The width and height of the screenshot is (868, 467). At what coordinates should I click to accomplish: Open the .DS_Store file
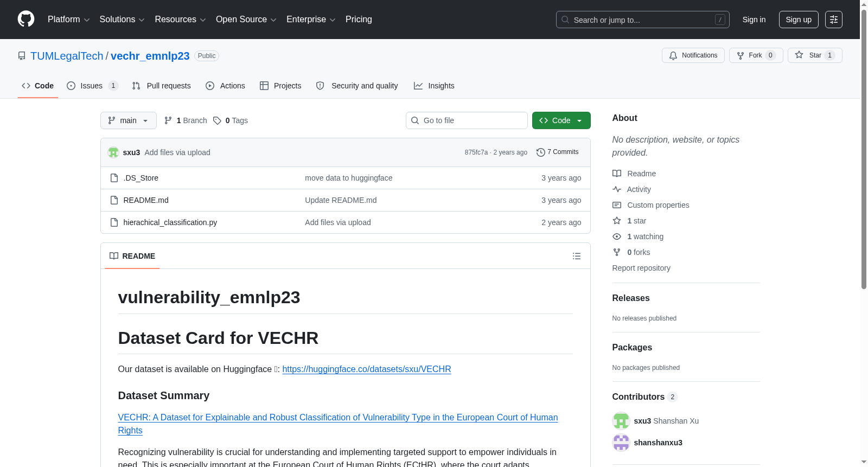click(x=141, y=178)
